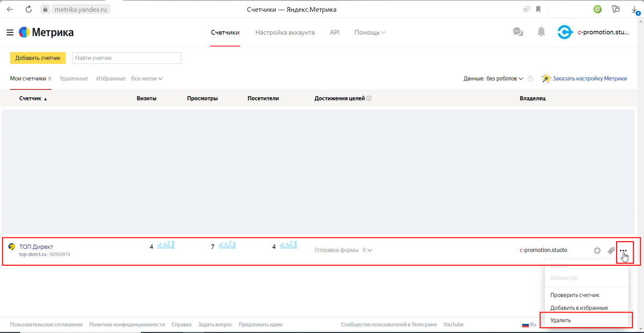This screenshot has width=644, height=333.
Task: Switch to Удаленные counters tab
Action: point(74,78)
